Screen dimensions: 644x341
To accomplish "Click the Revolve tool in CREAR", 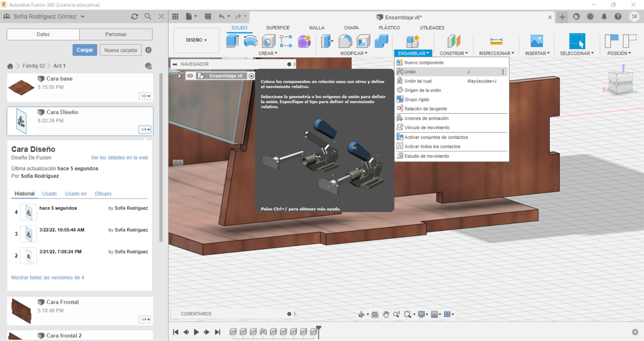I will (251, 41).
